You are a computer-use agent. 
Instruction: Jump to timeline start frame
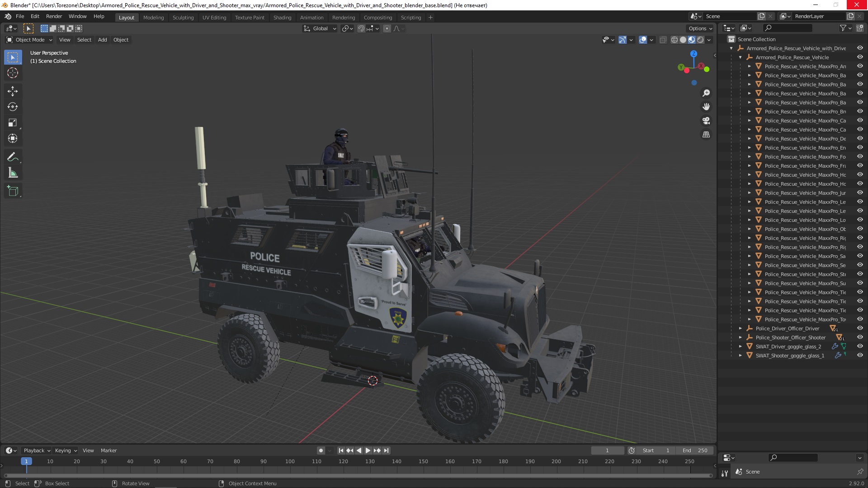coord(341,450)
